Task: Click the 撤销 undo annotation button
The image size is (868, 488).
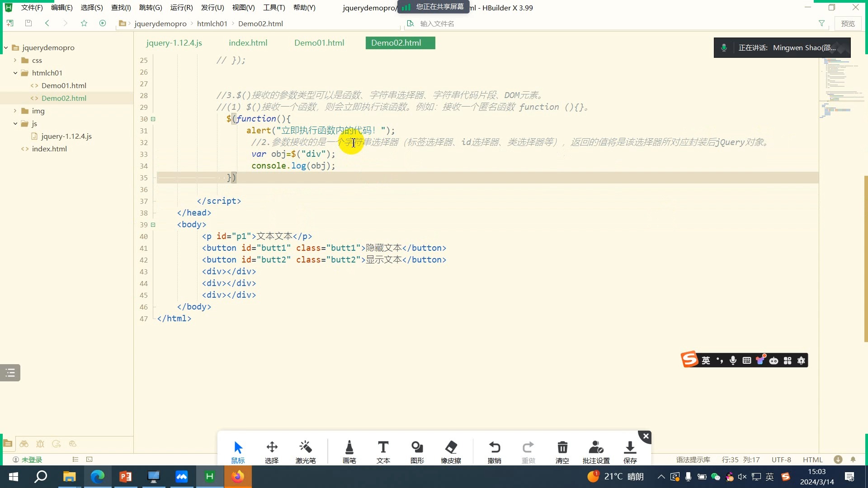Action: click(x=494, y=452)
